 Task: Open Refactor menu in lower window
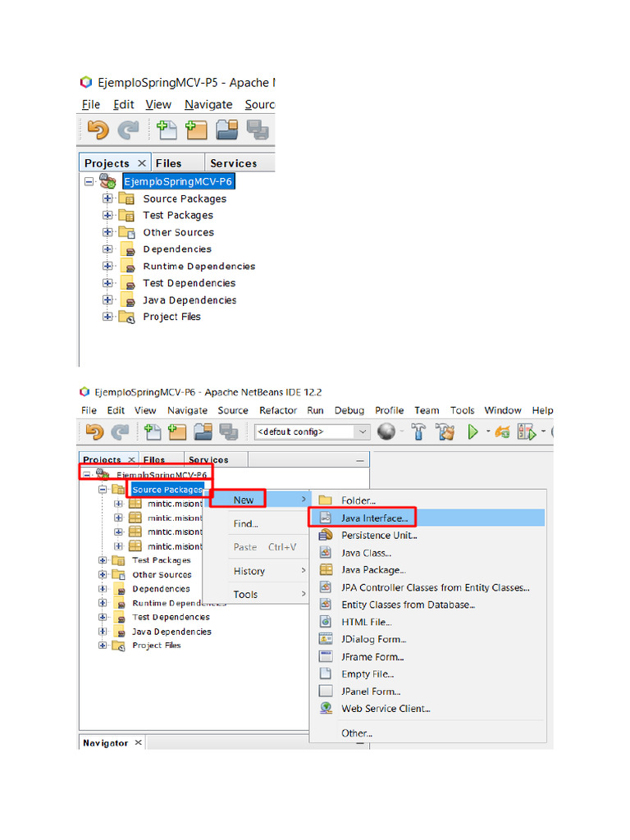click(x=278, y=410)
